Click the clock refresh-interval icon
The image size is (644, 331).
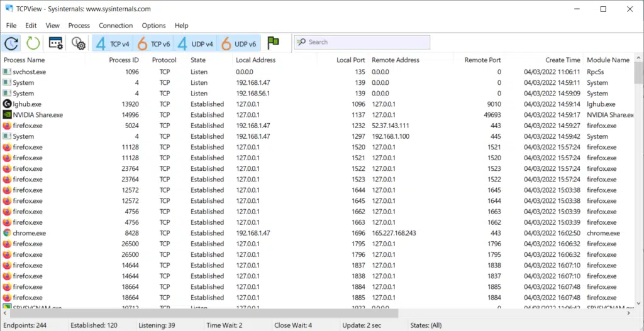point(11,43)
